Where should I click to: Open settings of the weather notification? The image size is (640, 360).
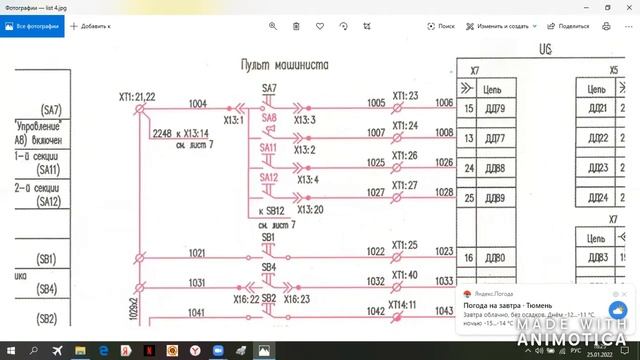[616, 294]
